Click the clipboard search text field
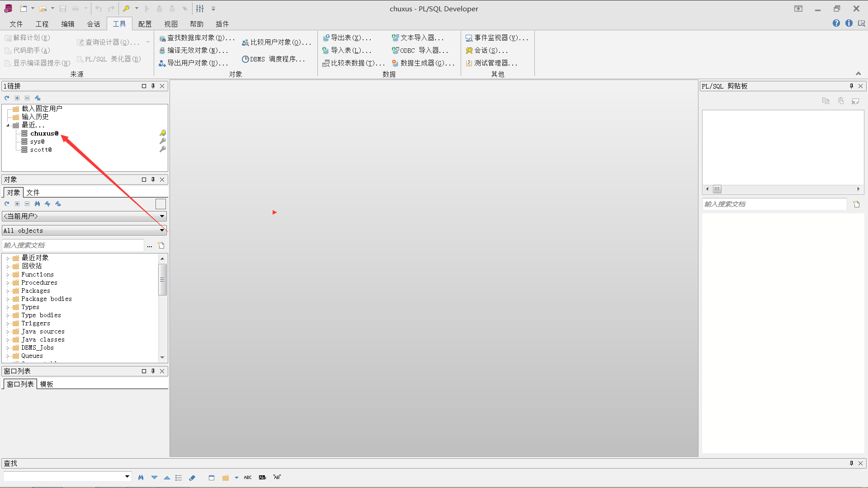 pos(774,204)
